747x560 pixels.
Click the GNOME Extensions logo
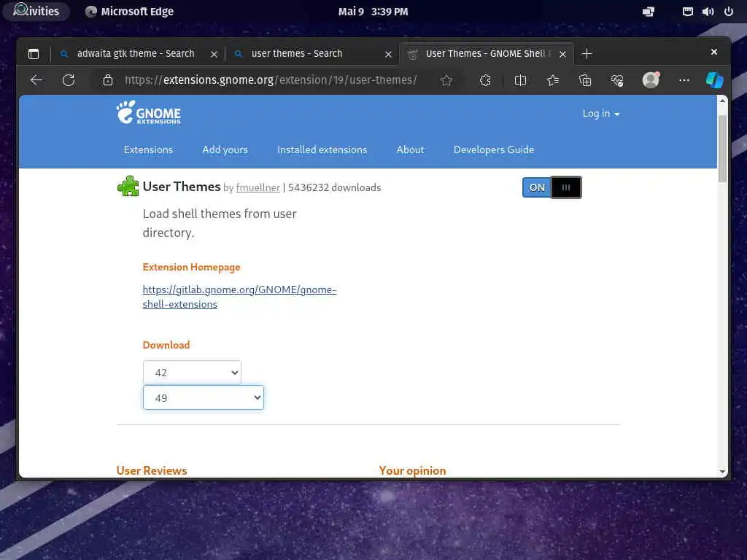[x=149, y=113]
